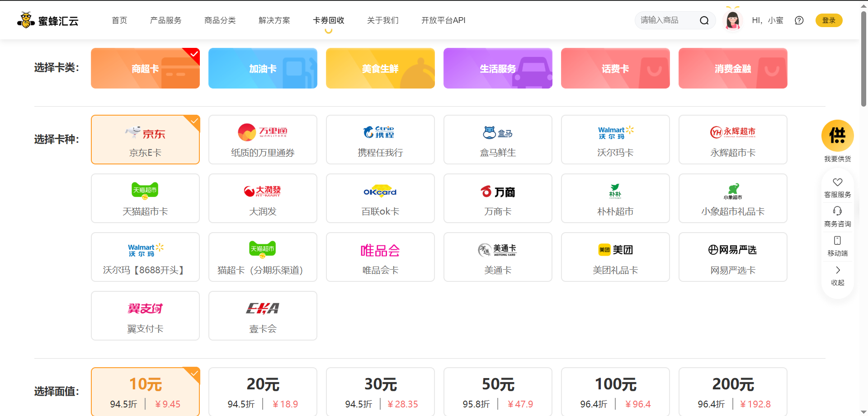Go to the 首页 nav item

tap(119, 20)
